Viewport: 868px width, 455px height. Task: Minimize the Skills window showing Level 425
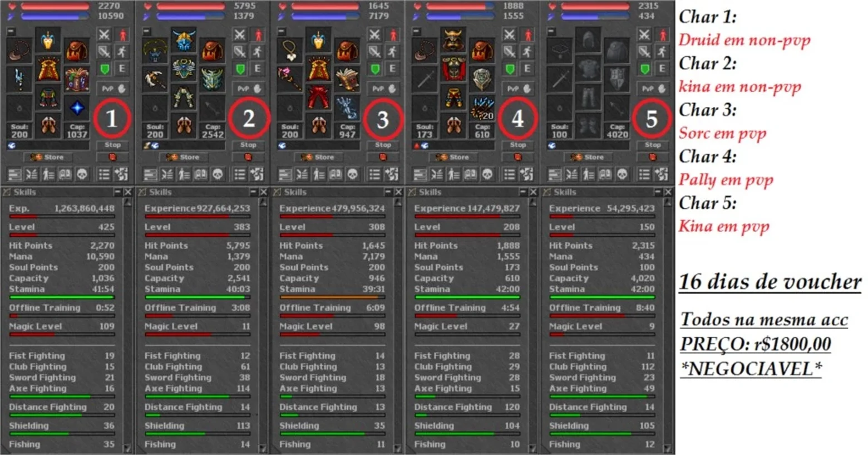[x=118, y=192]
